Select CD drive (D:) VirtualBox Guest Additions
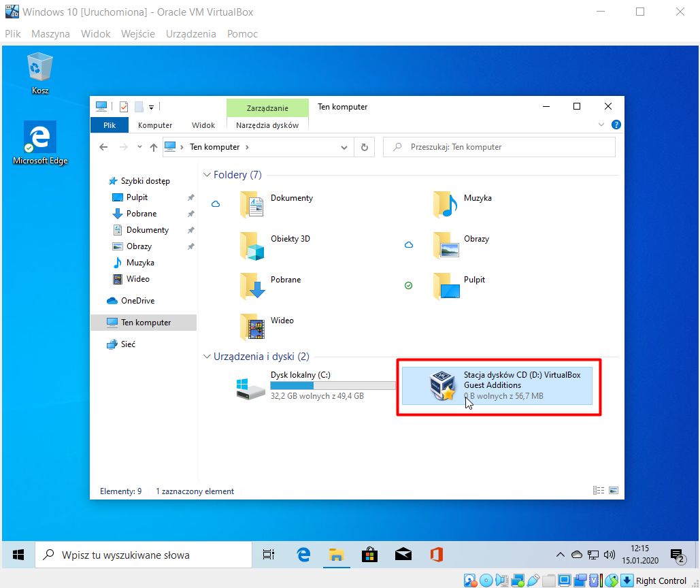 tap(497, 386)
